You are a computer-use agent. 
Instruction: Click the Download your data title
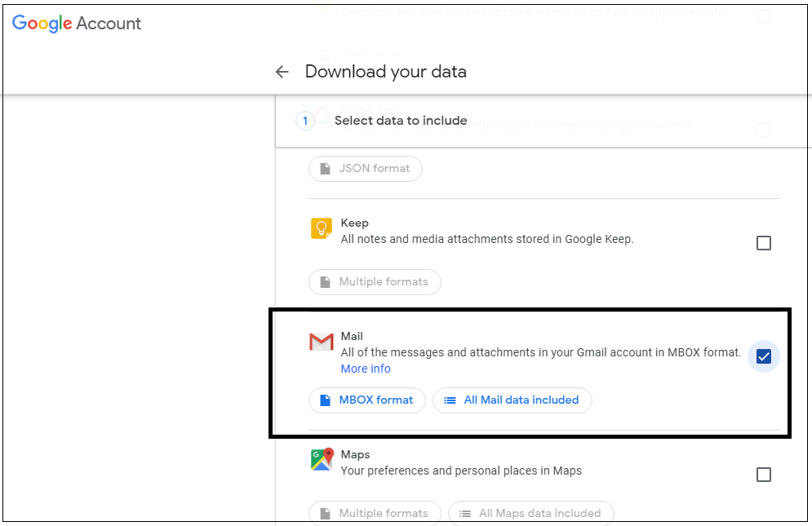coord(386,72)
